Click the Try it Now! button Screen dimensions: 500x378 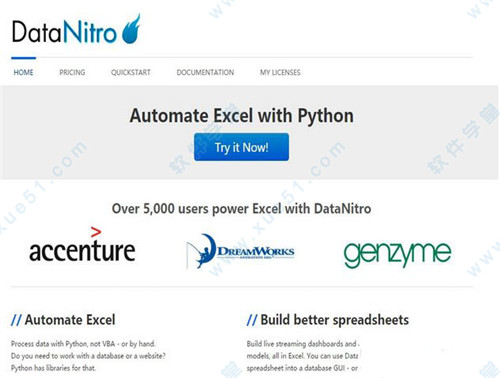click(241, 147)
